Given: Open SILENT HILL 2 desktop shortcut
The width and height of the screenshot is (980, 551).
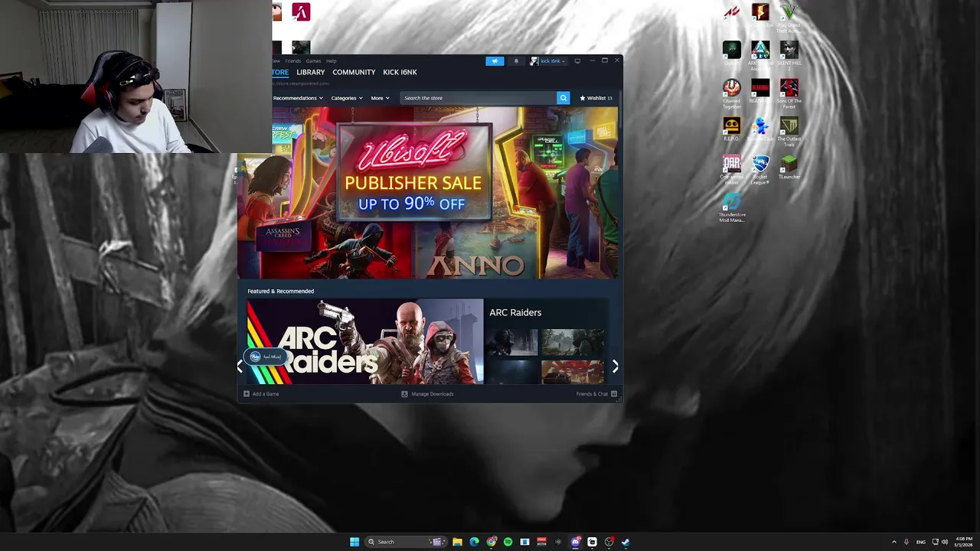Looking at the screenshot, I should (x=789, y=56).
